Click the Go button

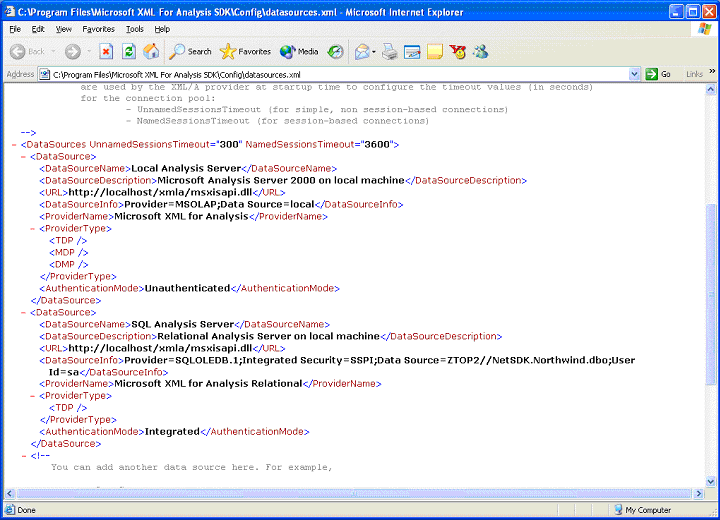click(x=658, y=74)
